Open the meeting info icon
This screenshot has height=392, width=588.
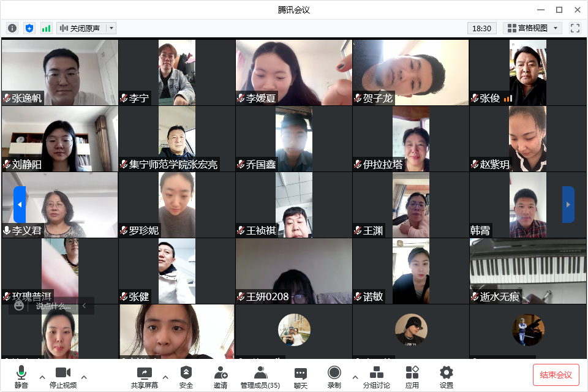(12, 28)
